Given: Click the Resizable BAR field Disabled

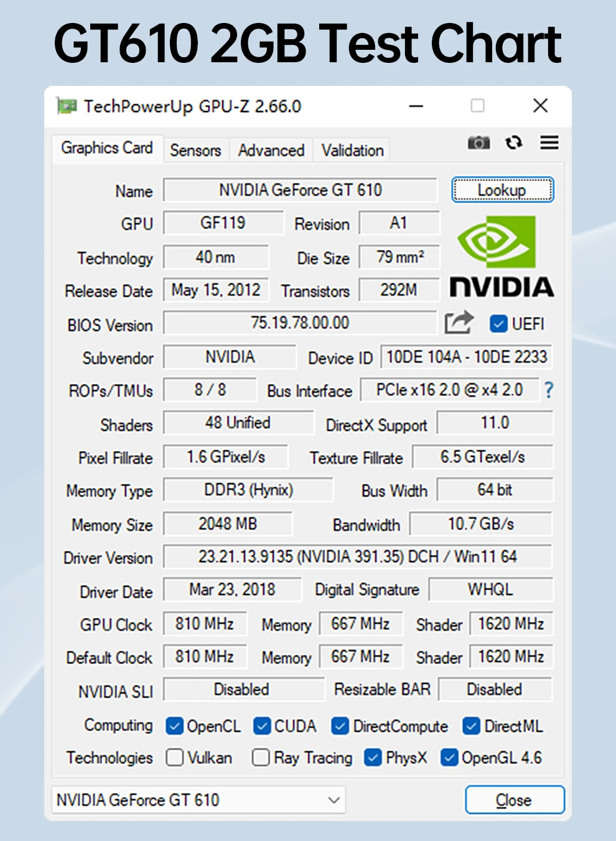Looking at the screenshot, I should coord(495,690).
